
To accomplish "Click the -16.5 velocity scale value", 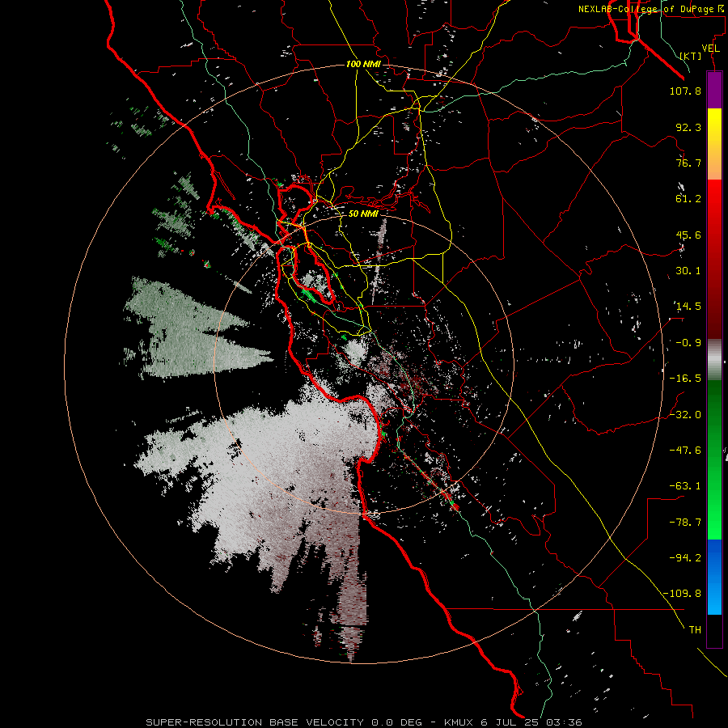I will 685,379.
